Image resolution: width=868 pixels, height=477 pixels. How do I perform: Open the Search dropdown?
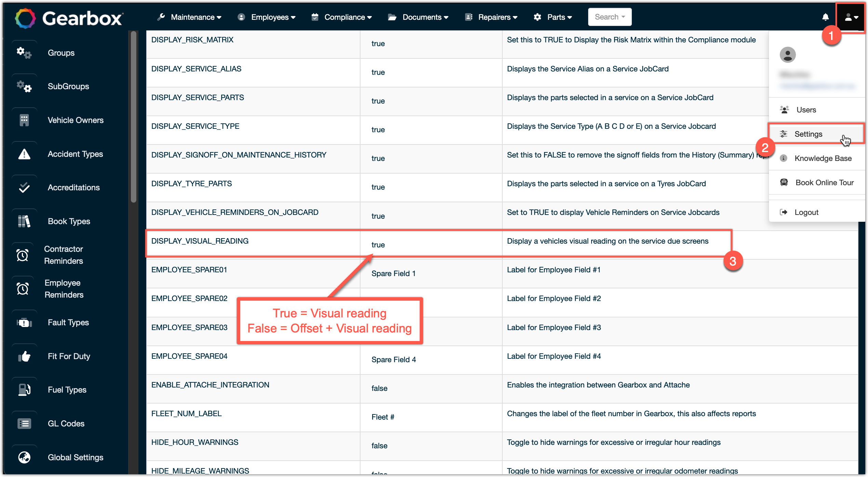(x=610, y=17)
